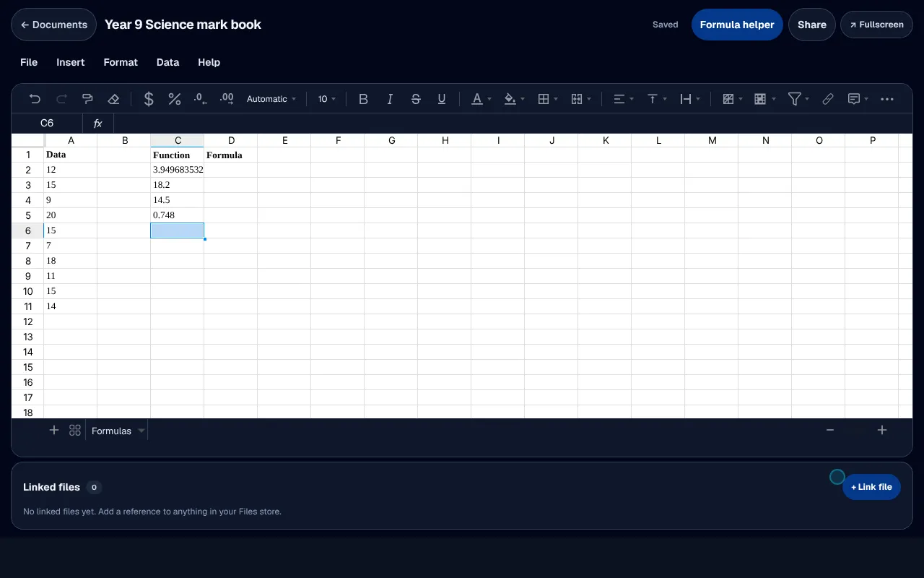Open horizontal align dropdown

point(623,99)
